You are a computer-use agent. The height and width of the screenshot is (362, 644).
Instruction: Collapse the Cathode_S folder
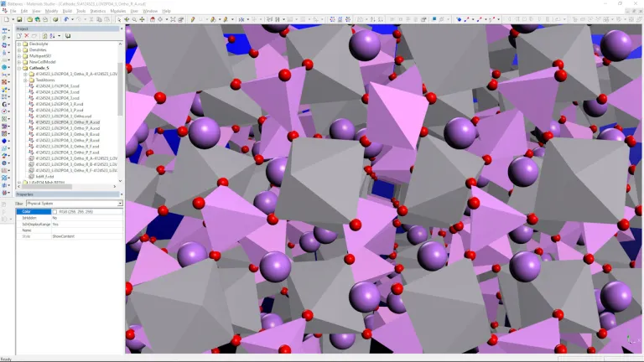tap(19, 68)
